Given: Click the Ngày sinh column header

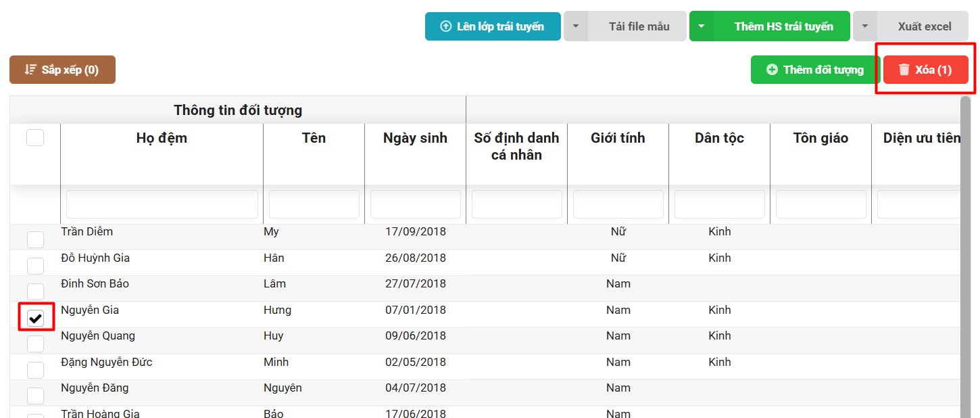Looking at the screenshot, I should tap(415, 138).
